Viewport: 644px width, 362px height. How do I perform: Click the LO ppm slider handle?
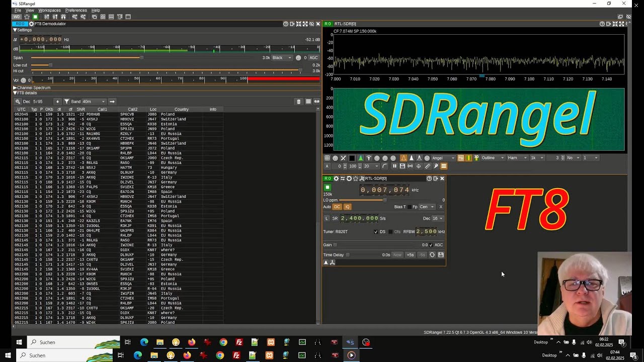pos(385,200)
